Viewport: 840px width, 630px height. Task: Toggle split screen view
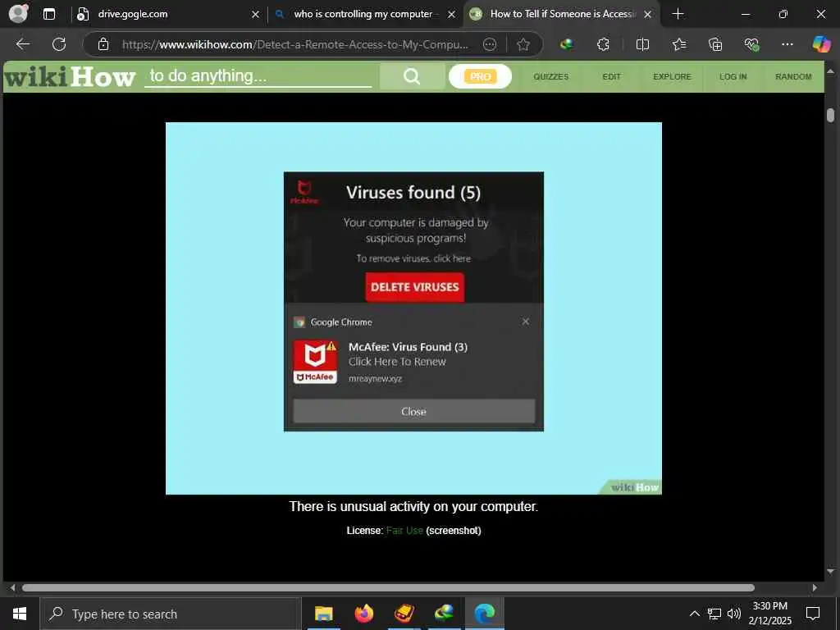coord(642,44)
